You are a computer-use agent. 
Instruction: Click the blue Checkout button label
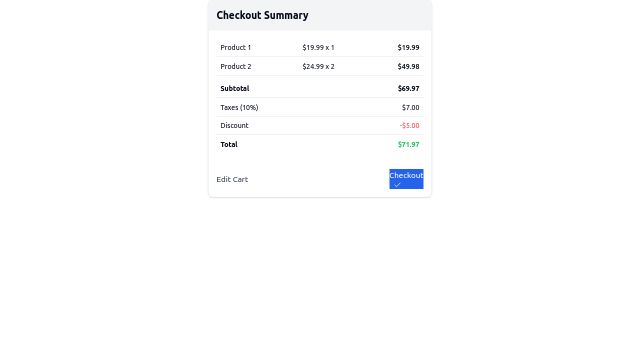coord(406,175)
